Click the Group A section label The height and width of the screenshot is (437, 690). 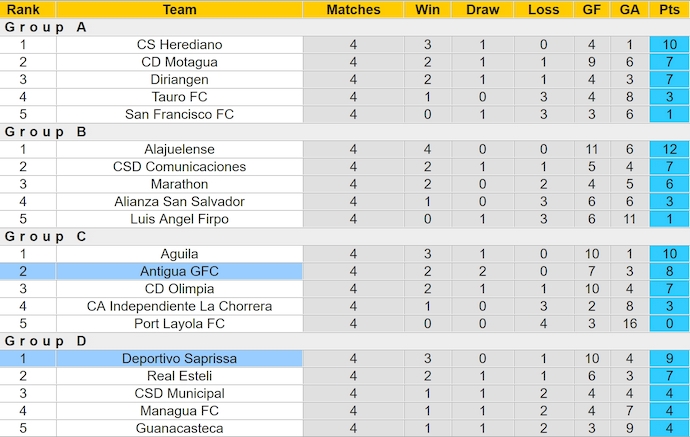click(x=46, y=27)
